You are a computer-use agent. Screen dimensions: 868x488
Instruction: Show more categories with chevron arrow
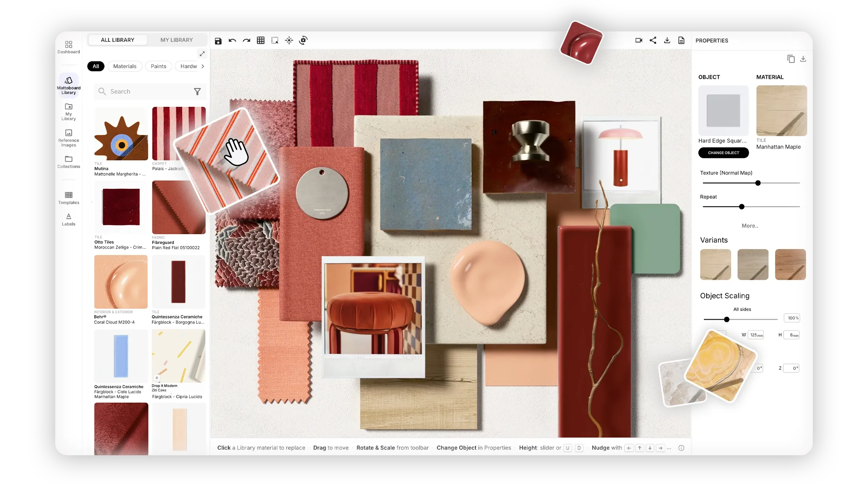click(x=203, y=66)
